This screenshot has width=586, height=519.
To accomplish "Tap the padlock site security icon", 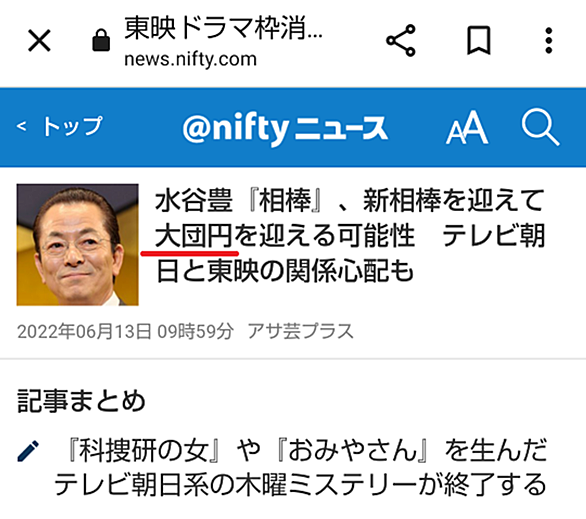I will 101,40.
